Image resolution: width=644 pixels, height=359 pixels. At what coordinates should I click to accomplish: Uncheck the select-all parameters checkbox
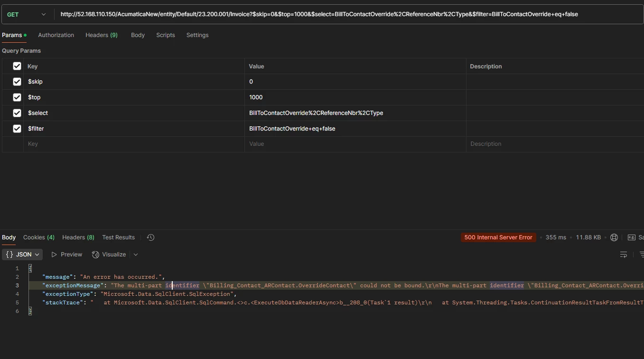point(17,66)
